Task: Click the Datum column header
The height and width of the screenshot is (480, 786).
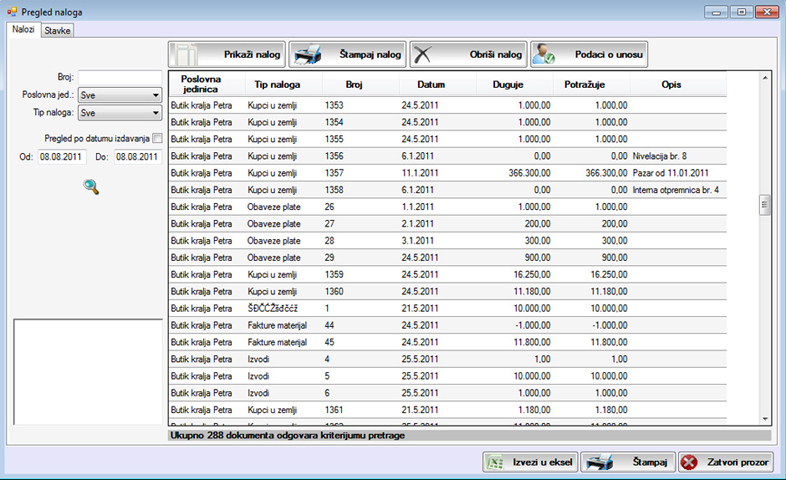Action: coord(438,84)
